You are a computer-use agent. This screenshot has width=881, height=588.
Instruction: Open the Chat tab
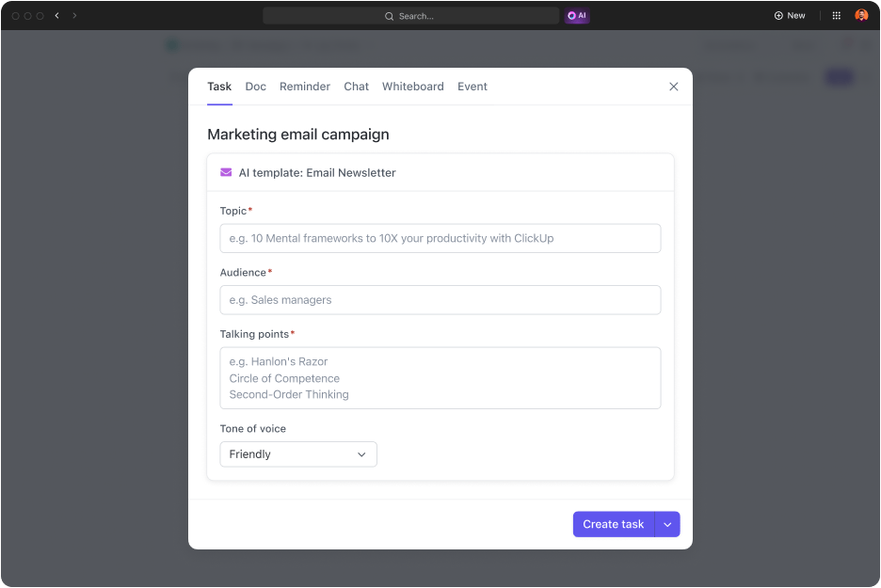pos(356,87)
